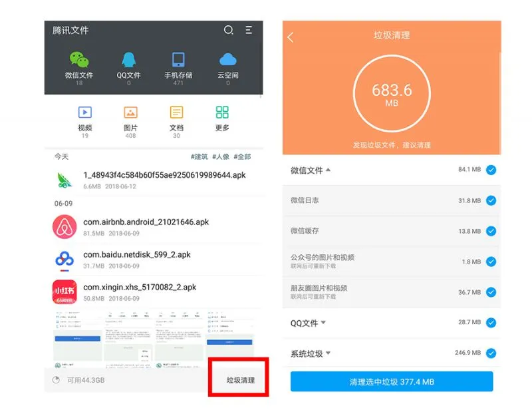Tap the green apk file icon
Viewport: 532px width, 414px height.
(x=65, y=180)
